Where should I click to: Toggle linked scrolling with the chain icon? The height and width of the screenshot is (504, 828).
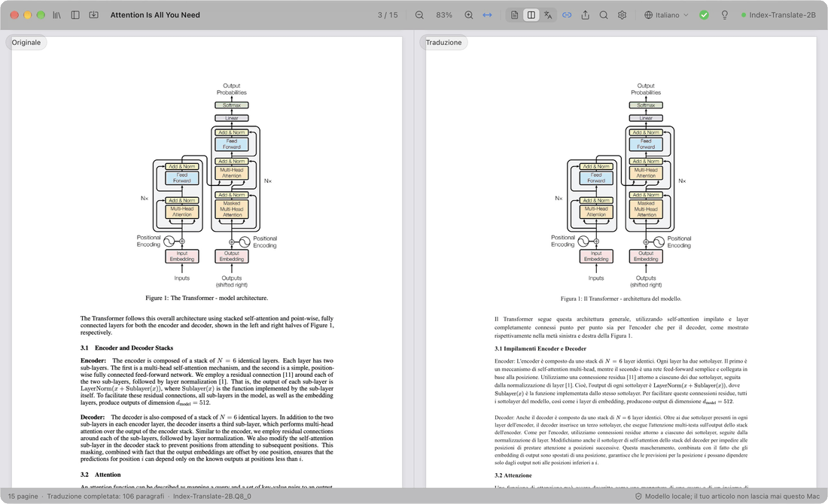(x=567, y=15)
